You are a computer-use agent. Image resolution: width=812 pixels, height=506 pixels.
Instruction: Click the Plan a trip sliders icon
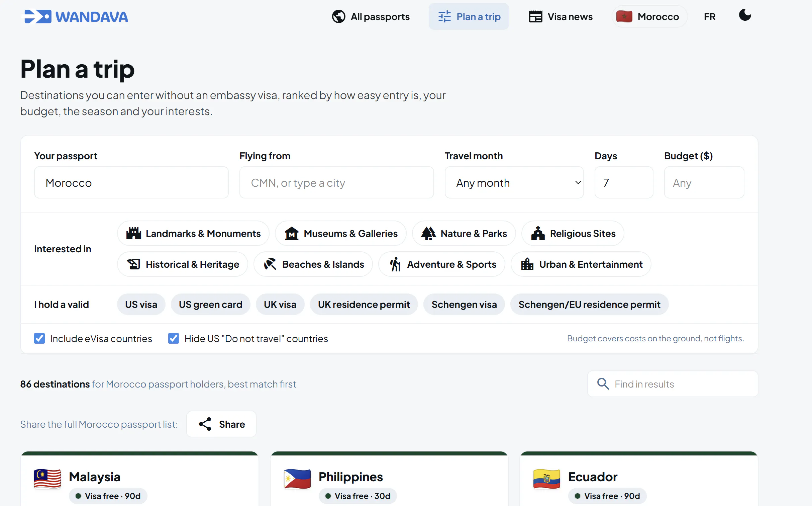tap(444, 17)
